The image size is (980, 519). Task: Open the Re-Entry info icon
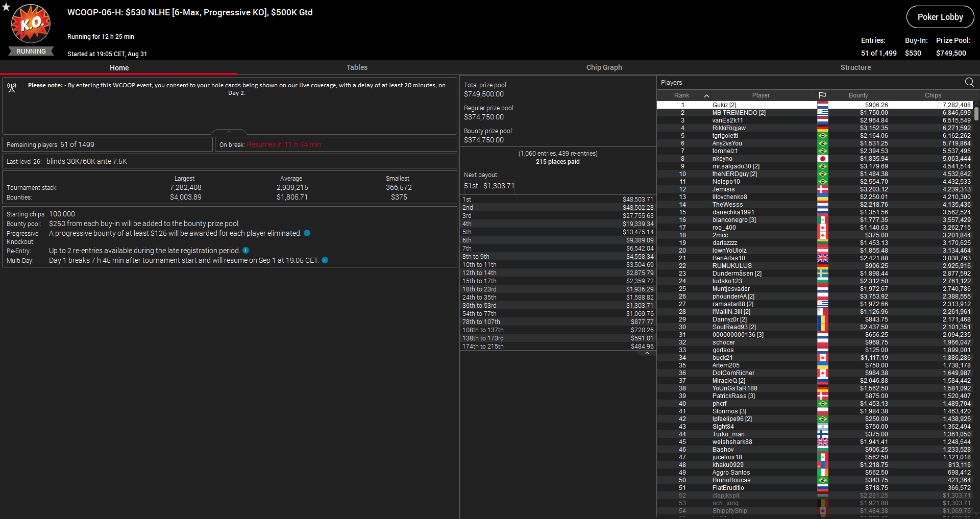(246, 251)
